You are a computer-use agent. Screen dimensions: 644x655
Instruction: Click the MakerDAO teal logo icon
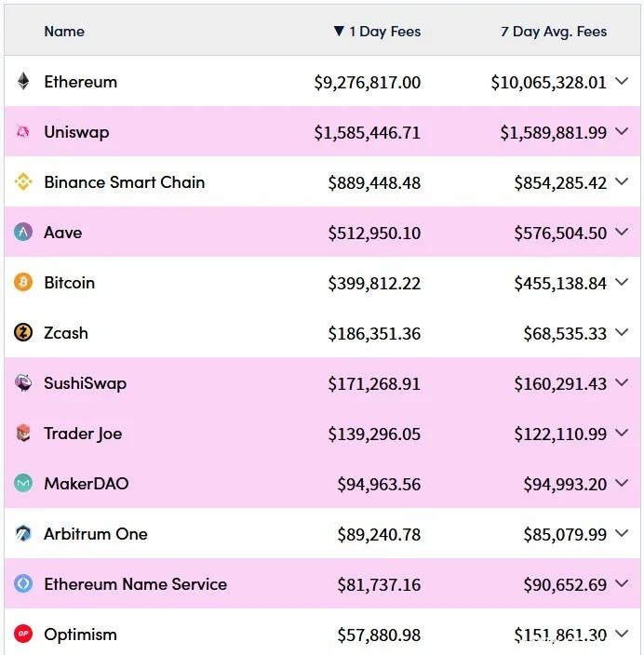click(x=23, y=484)
